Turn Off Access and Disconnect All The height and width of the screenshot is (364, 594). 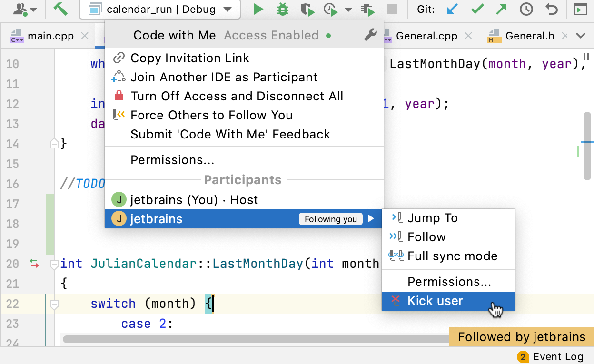coord(237,96)
